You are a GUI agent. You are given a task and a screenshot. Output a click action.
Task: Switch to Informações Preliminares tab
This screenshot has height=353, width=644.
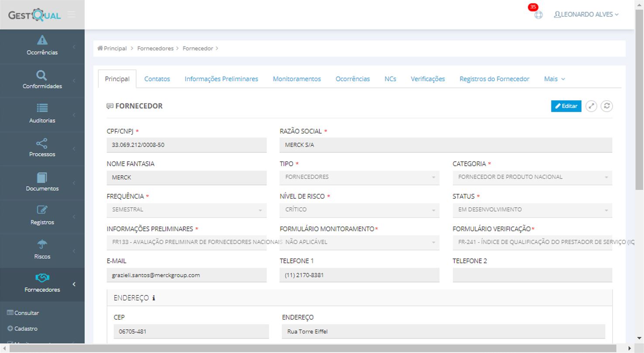[221, 79]
